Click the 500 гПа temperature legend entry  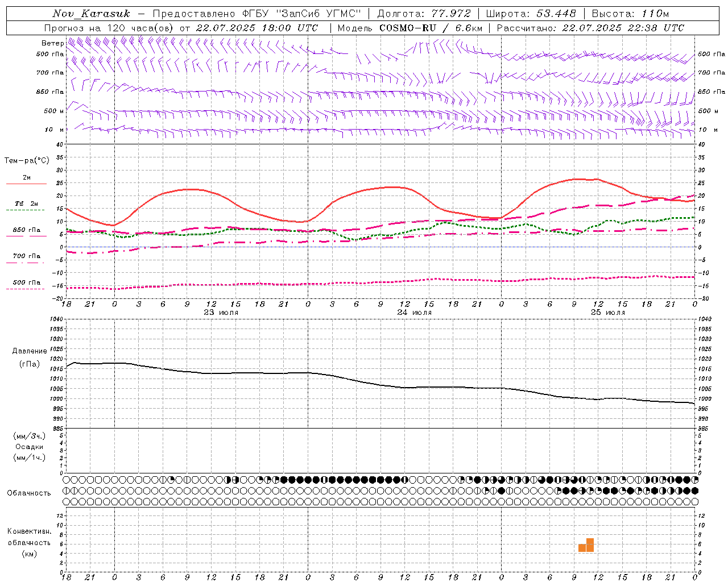27,282
